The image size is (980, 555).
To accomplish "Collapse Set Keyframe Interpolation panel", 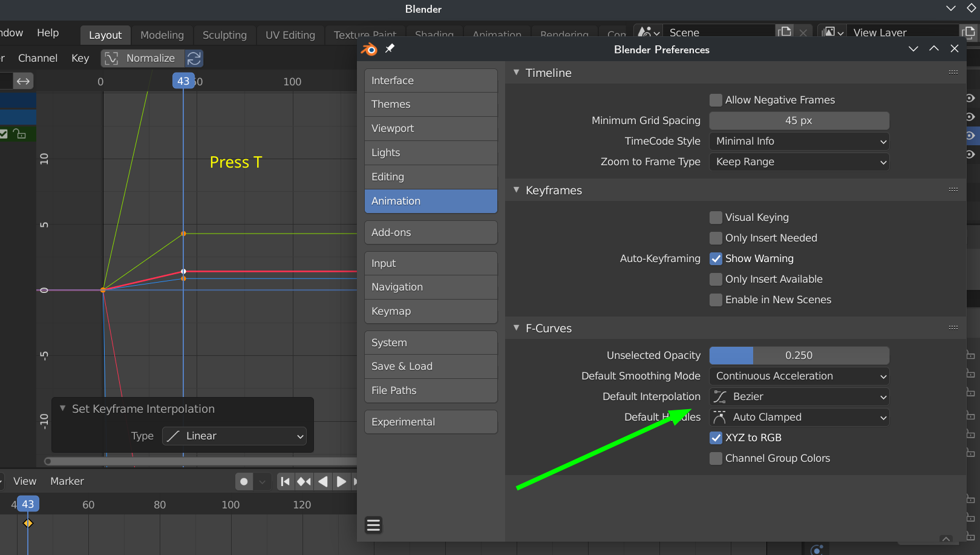I will click(62, 409).
